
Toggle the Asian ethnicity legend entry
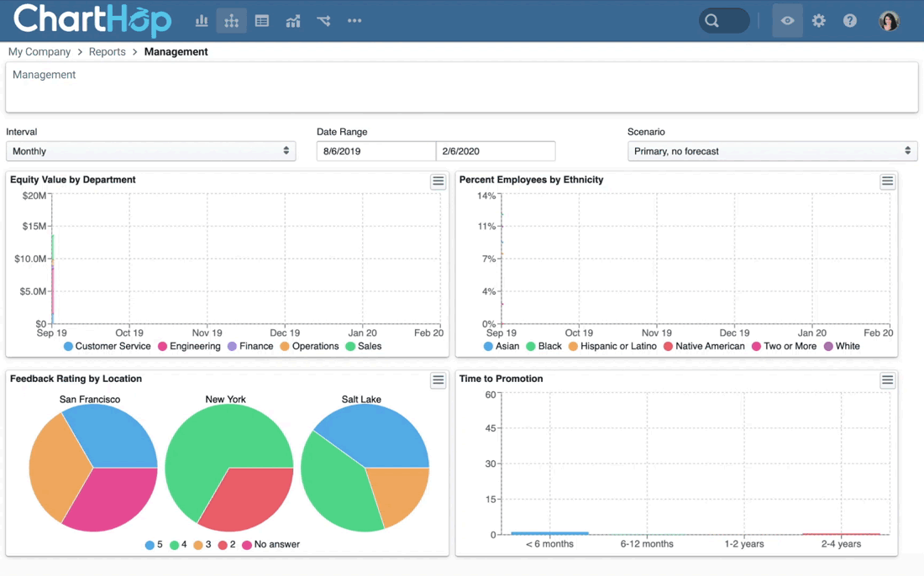pos(501,346)
